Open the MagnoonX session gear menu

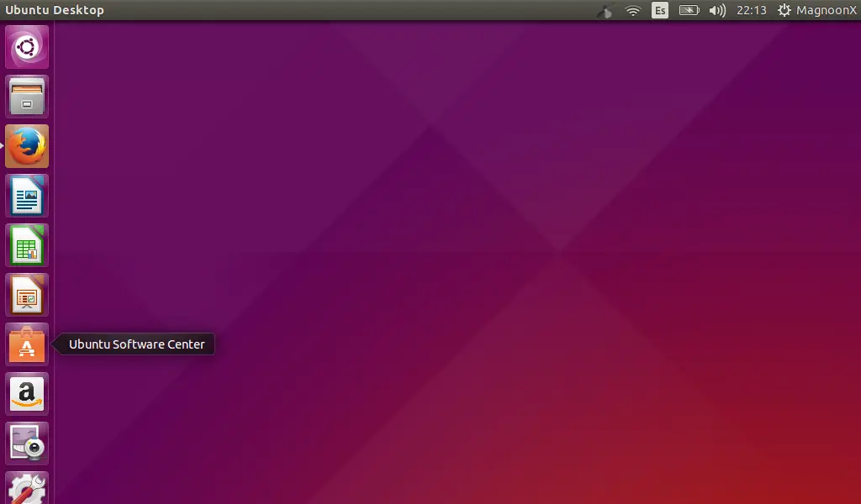(x=816, y=10)
